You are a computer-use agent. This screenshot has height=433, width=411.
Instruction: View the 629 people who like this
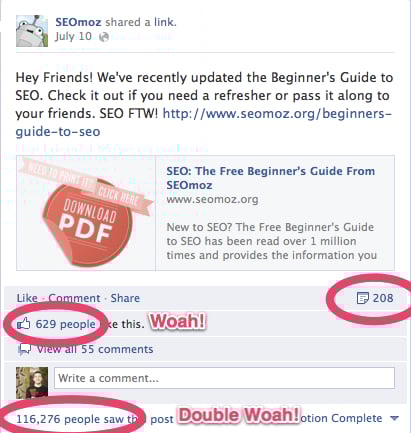point(65,324)
